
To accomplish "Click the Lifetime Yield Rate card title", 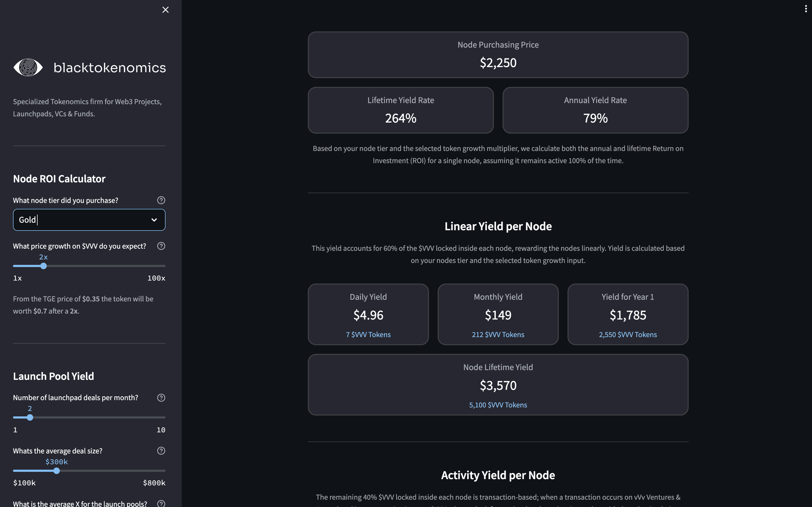I will coord(401,100).
